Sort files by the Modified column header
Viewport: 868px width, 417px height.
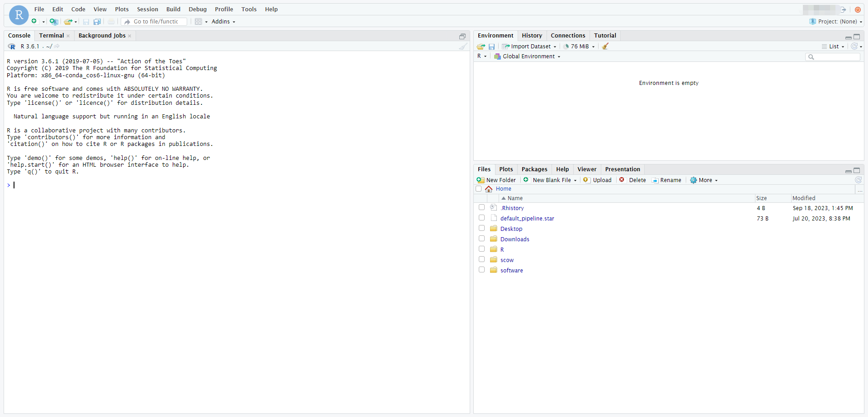pyautogui.click(x=804, y=198)
